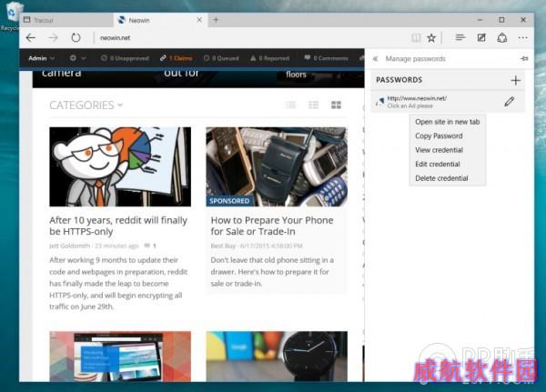The height and width of the screenshot is (392, 546).
Task: Open 0 Reported in admin bar
Action: tap(270, 58)
